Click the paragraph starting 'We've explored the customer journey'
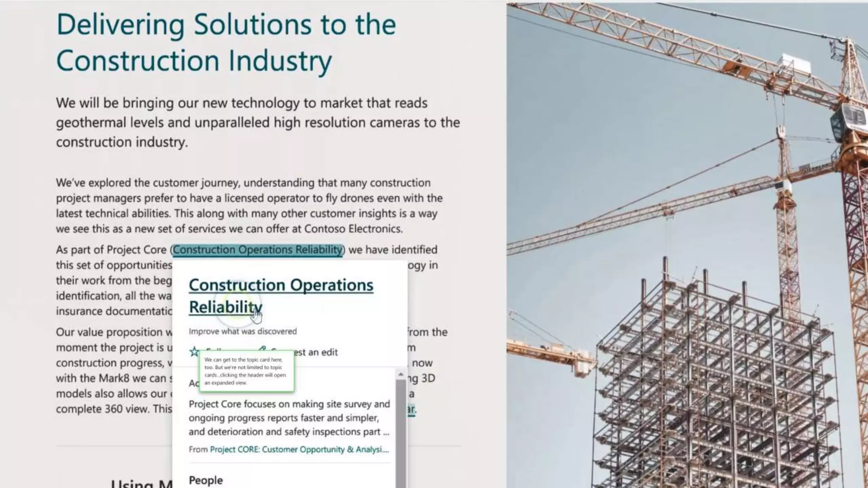Image resolution: width=868 pixels, height=488 pixels. coord(249,206)
